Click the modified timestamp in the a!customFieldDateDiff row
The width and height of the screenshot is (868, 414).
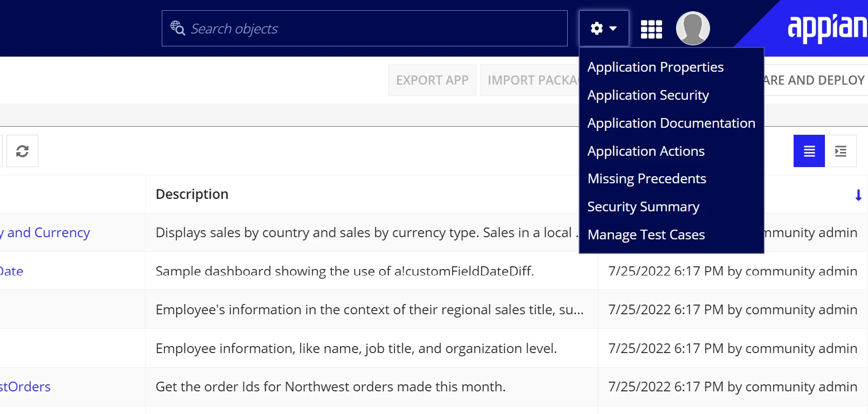733,271
